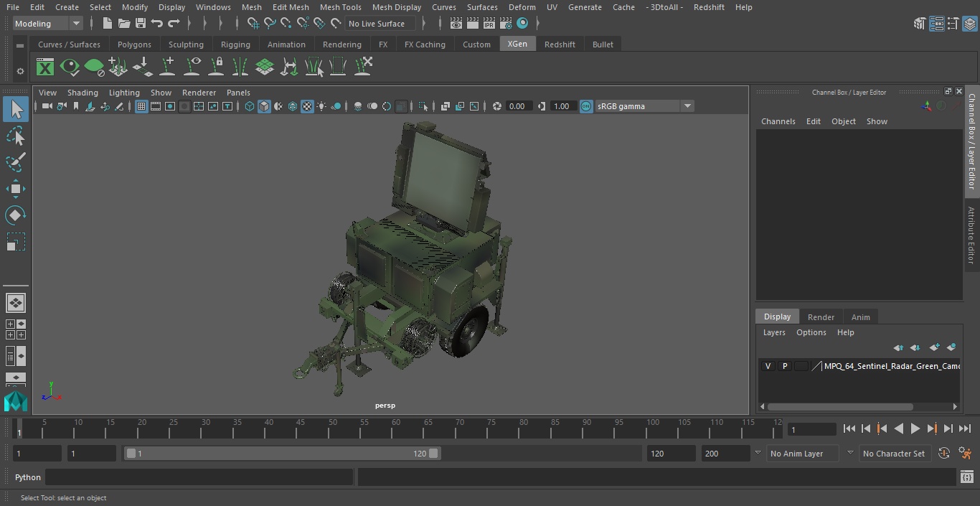Switch to the Rigging shelf tab
Viewport: 980px width, 506px height.
tap(235, 44)
